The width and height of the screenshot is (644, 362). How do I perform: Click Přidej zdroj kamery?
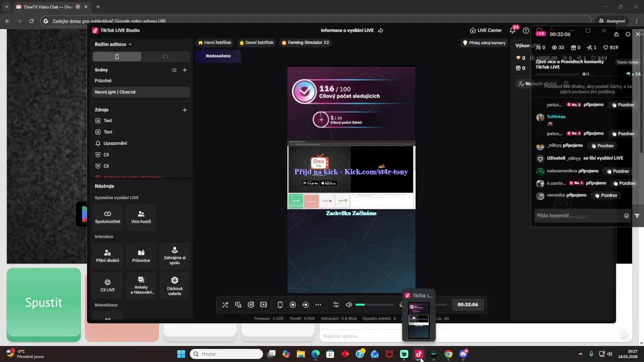(484, 43)
